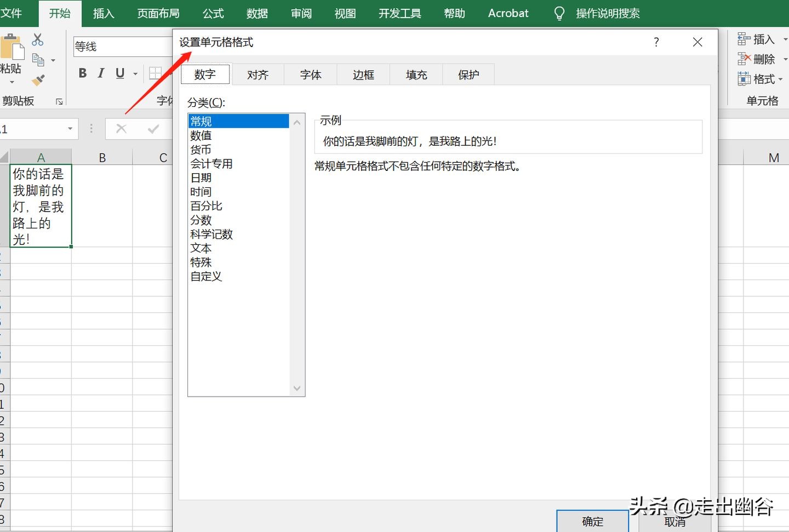Click the Cut scissors icon
Image resolution: width=789 pixels, height=532 pixels.
coord(37,39)
